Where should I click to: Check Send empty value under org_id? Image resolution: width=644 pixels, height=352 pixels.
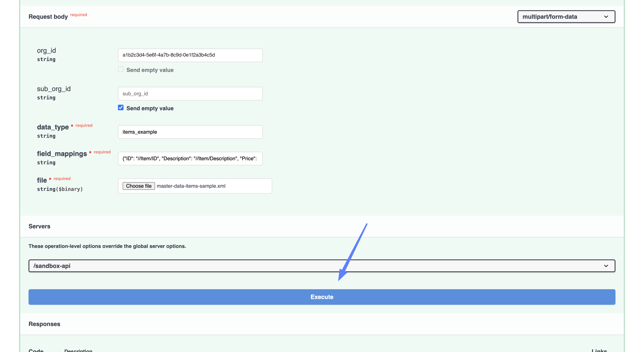(121, 69)
